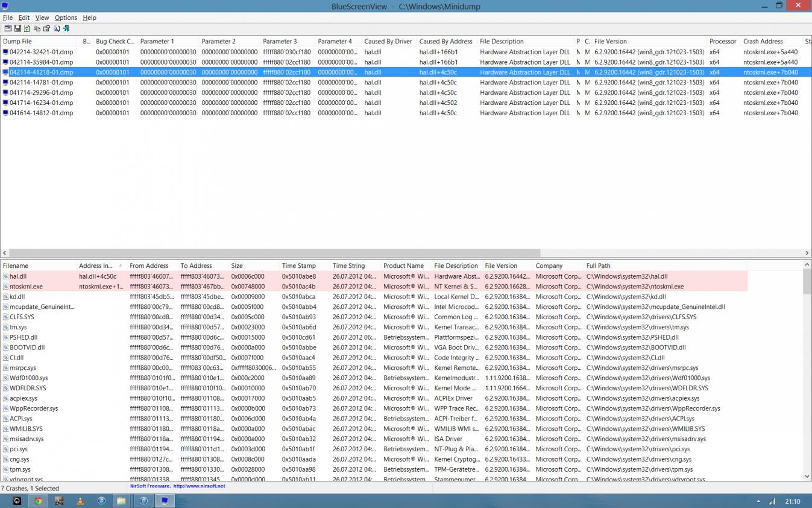Select the mcupdate_GenuineIntel driver row
Screen dimensions: 812x508
tap(374, 307)
